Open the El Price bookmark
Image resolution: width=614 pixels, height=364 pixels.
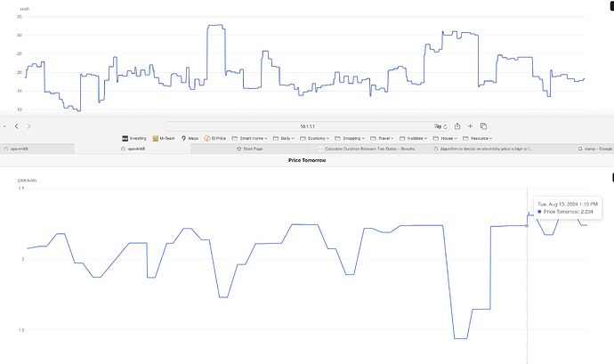(x=215, y=138)
